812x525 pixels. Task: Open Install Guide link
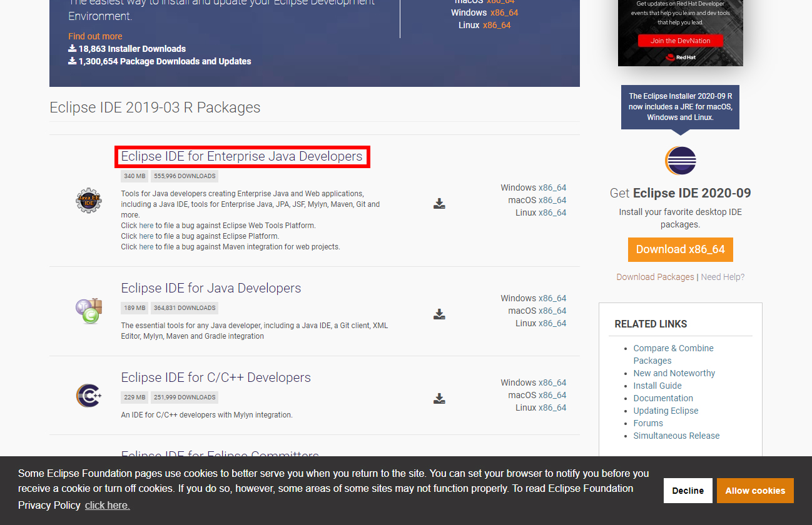[657, 386]
